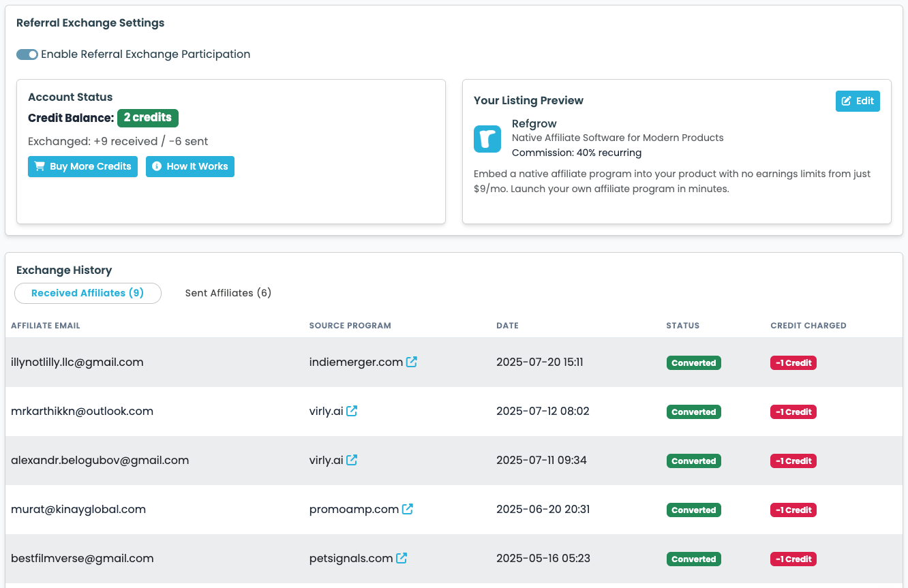Click the pencil icon on the Edit button
The width and height of the screenshot is (908, 588).
[847, 101]
